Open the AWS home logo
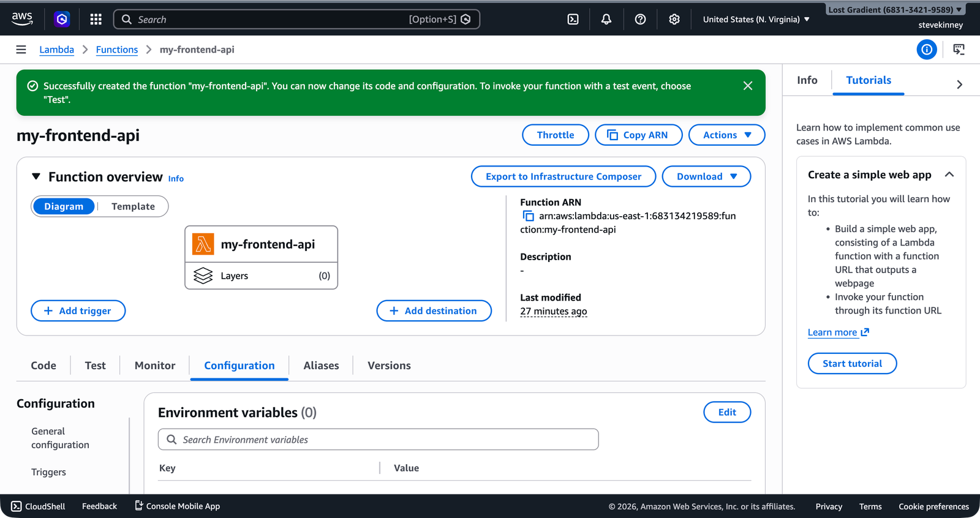The height and width of the screenshot is (518, 980). (22, 19)
